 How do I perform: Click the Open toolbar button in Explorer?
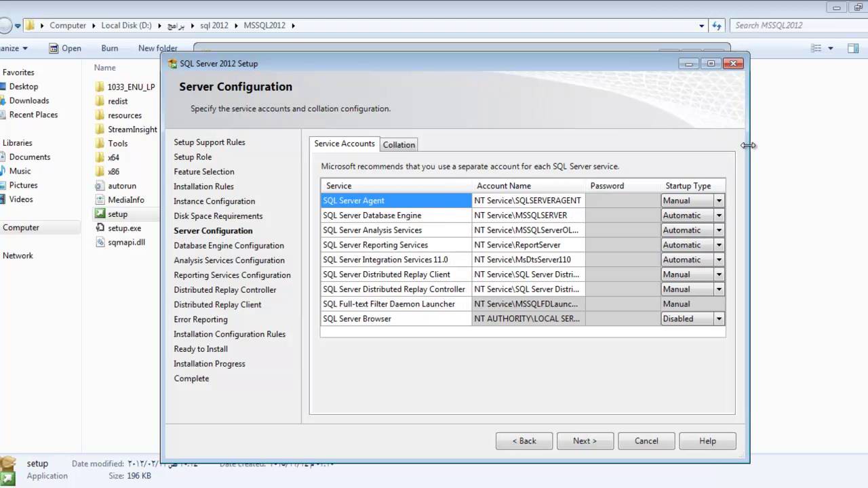[x=65, y=48]
